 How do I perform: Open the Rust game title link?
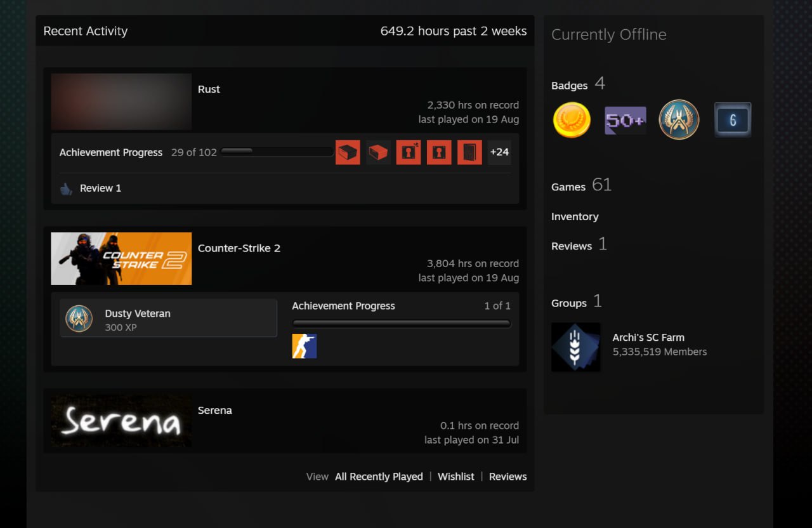(209, 89)
